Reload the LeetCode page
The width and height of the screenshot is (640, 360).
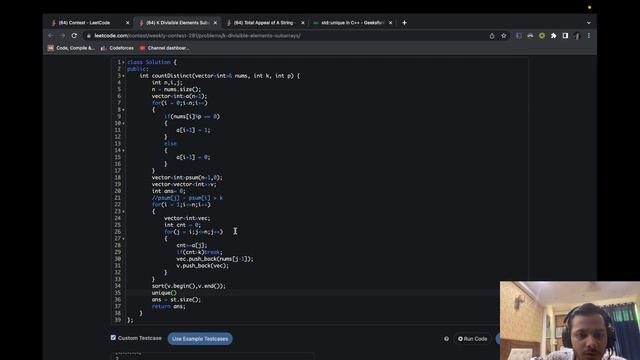(x=74, y=36)
